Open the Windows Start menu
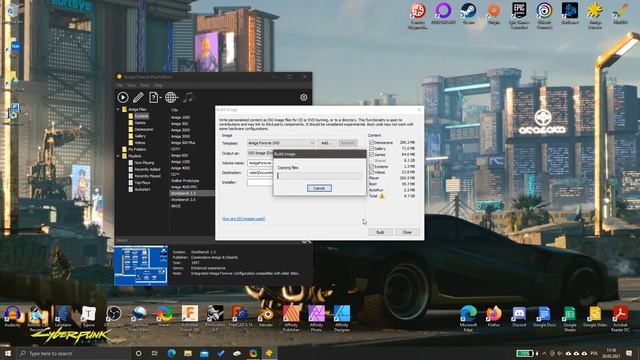The image size is (640, 360). point(8,353)
